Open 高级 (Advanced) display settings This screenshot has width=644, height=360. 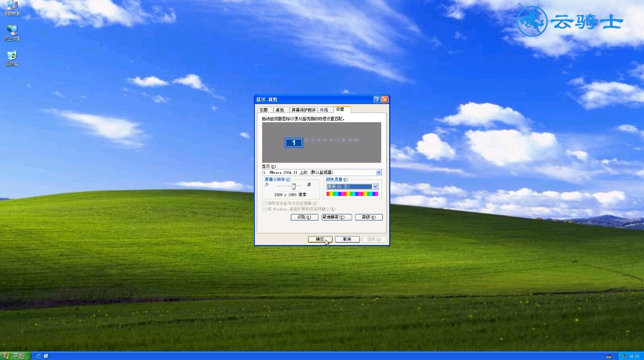click(x=368, y=217)
